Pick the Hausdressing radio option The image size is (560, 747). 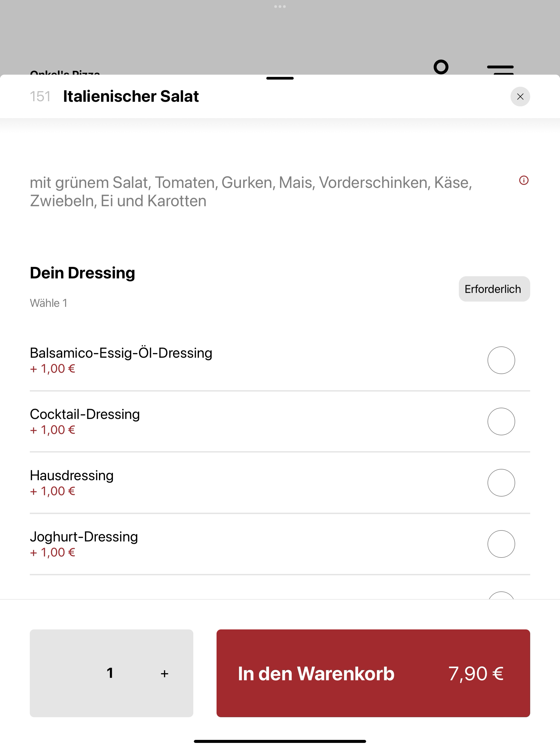tap(501, 483)
